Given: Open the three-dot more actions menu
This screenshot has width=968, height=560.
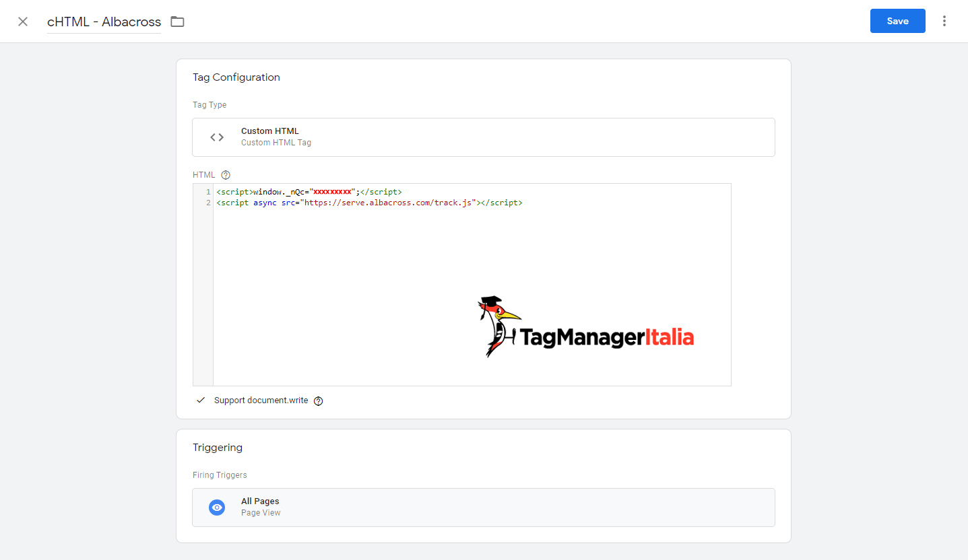Looking at the screenshot, I should point(944,21).
